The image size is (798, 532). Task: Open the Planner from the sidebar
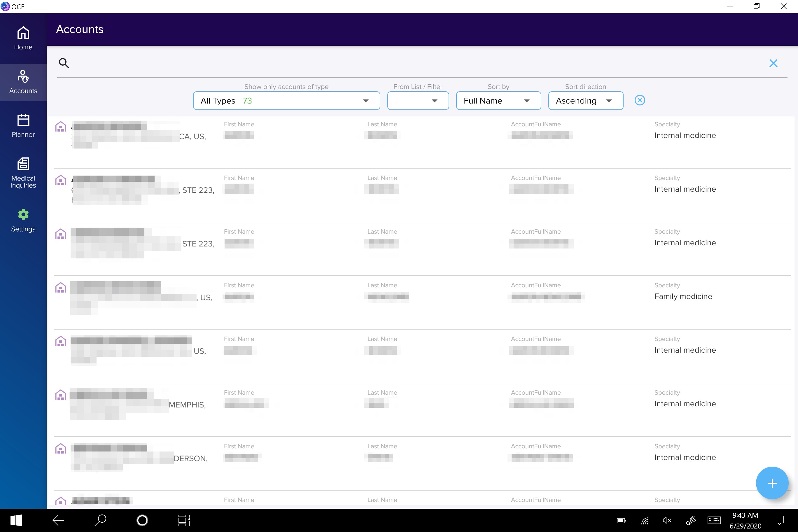tap(23, 125)
